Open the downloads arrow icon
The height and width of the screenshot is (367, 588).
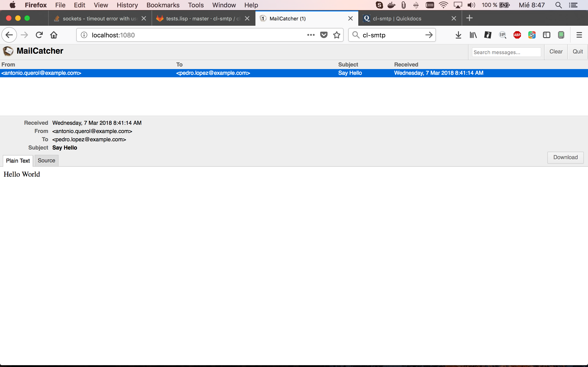pos(458,35)
